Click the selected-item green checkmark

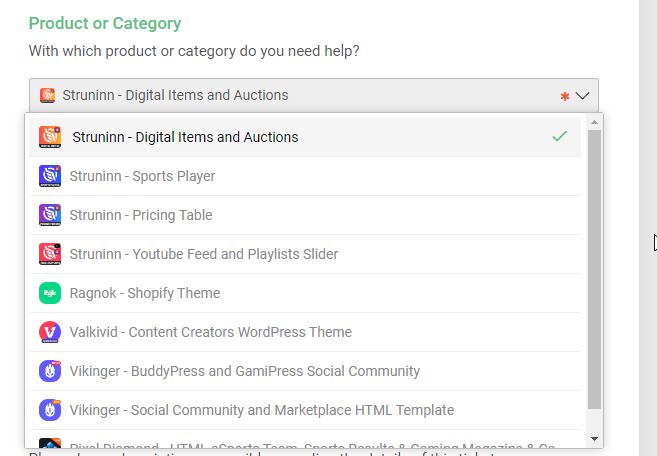560,137
